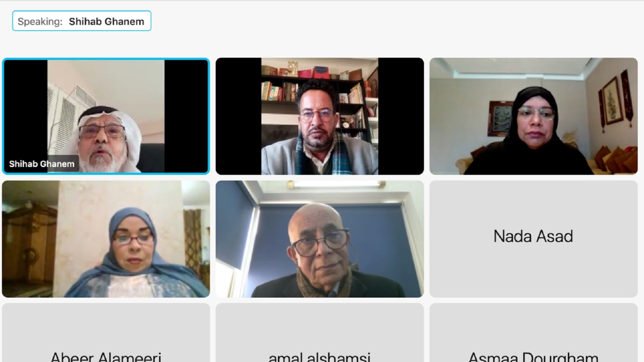Select the Abeer Alameeri participant tile
644x362 pixels.
pyautogui.click(x=106, y=333)
